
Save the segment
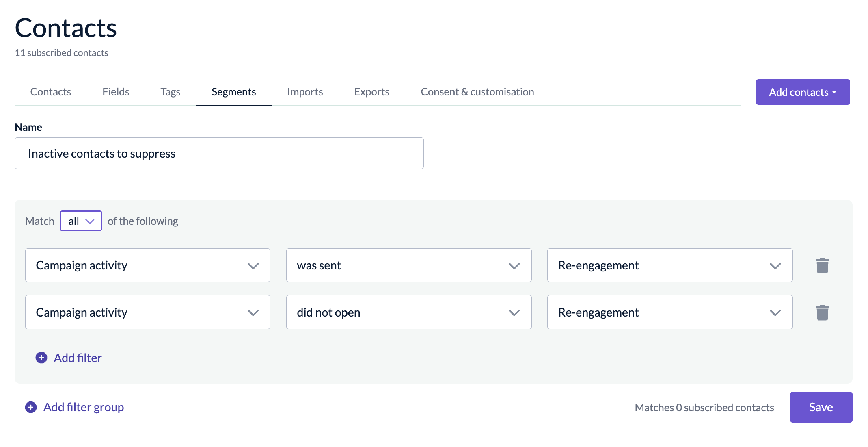(821, 407)
